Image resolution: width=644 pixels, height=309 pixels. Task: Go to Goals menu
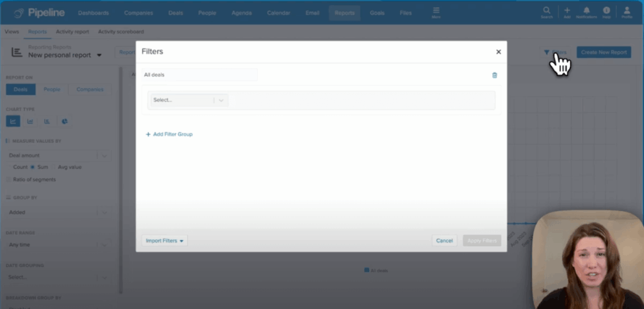click(377, 13)
